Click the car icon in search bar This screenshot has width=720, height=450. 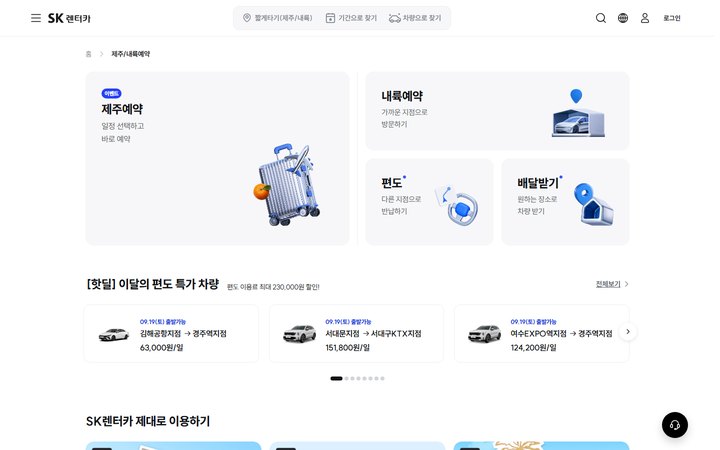(395, 18)
